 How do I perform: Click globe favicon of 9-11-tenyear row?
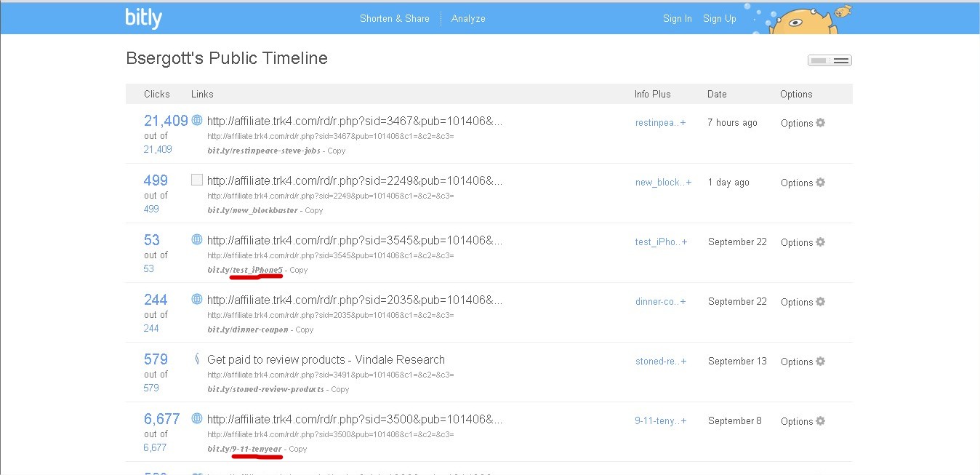(197, 418)
